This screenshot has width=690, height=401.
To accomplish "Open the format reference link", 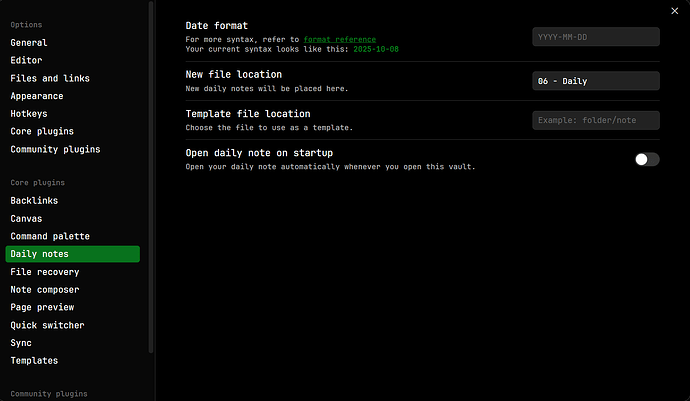I will coord(340,38).
